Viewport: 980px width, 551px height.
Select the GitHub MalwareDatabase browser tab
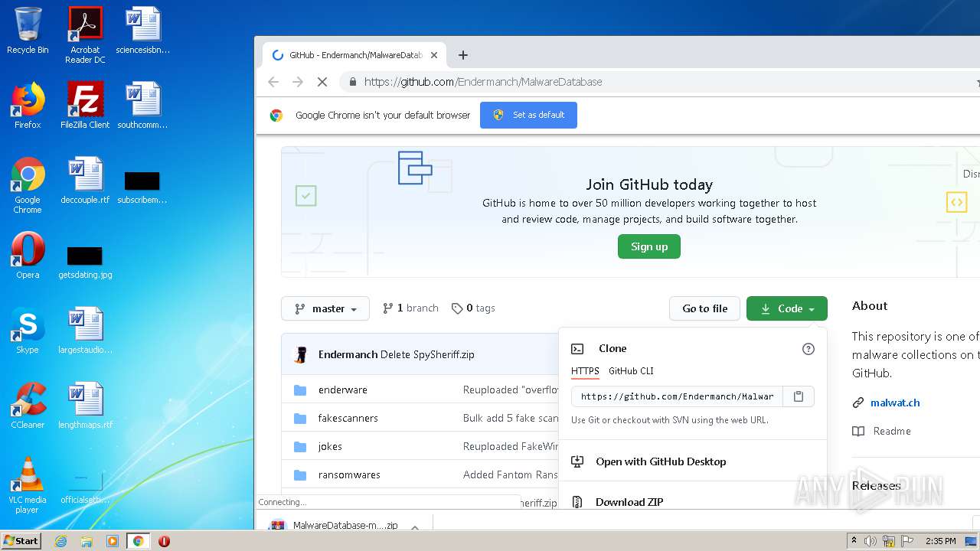[354, 55]
